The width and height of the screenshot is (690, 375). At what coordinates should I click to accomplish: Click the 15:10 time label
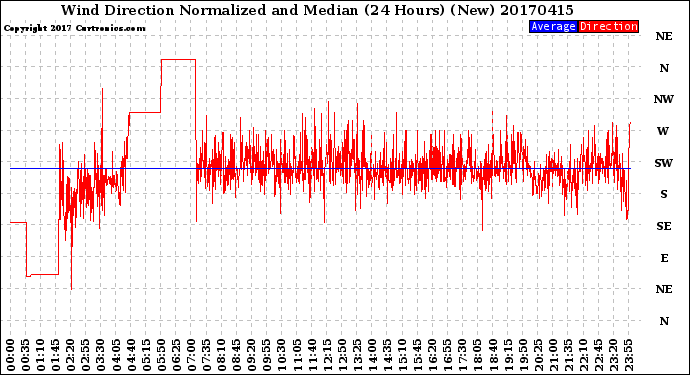coord(403,355)
